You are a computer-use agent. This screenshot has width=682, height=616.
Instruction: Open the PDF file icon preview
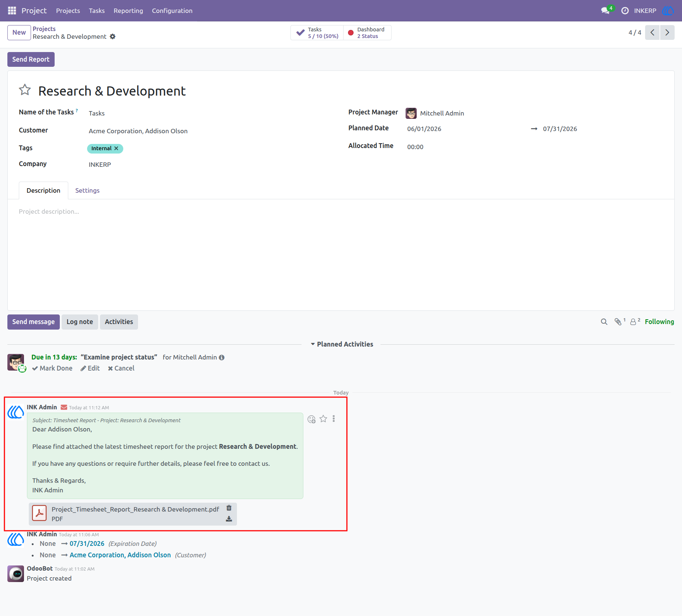(39, 513)
